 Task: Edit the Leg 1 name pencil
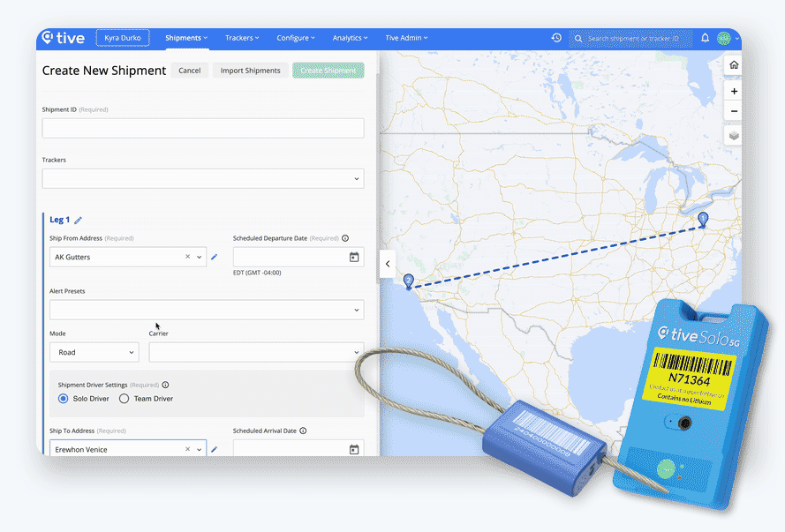tap(78, 220)
